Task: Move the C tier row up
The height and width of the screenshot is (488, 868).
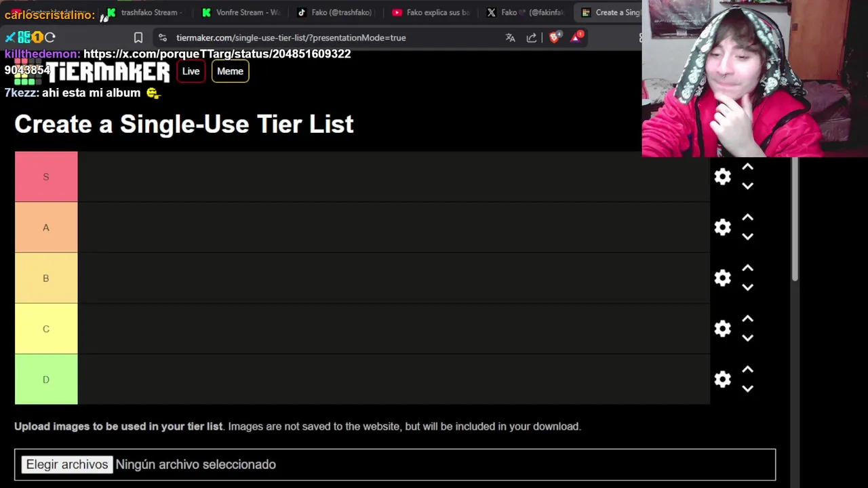Action: tap(747, 319)
